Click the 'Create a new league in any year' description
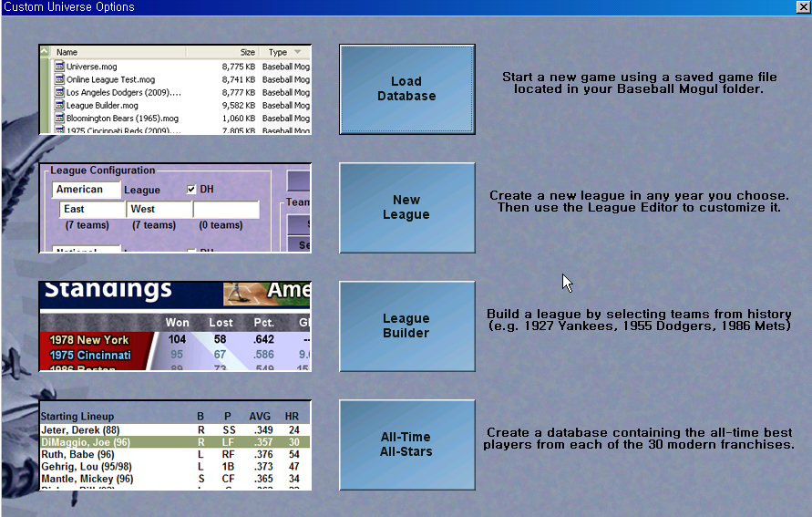The image size is (812, 517). pos(639,202)
